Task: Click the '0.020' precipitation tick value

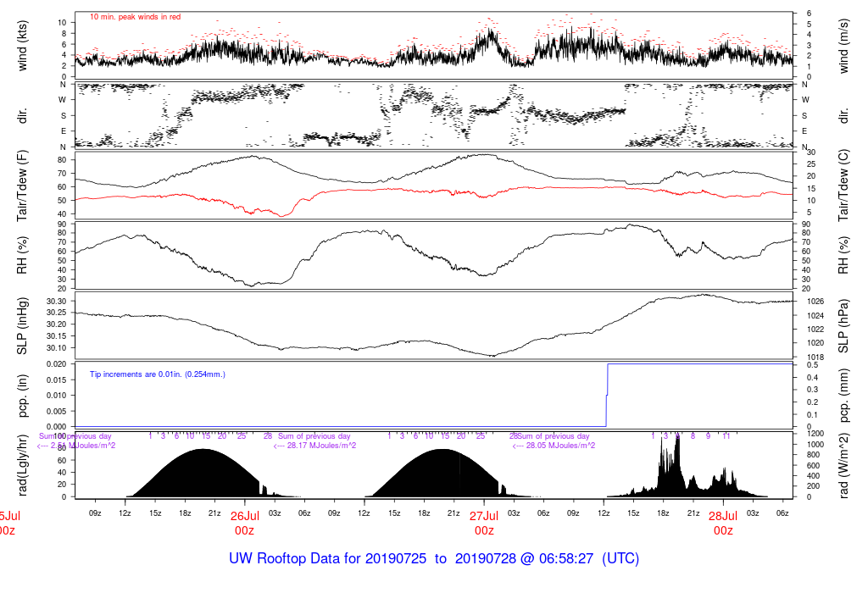Action: [57, 364]
